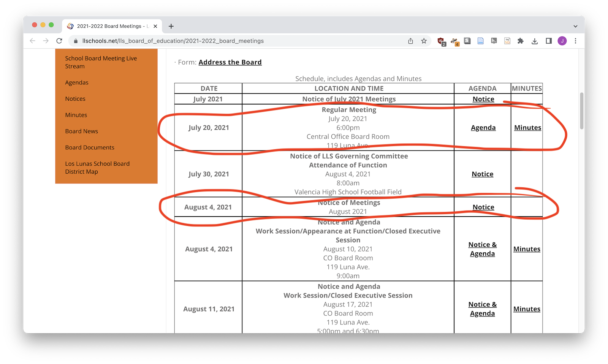Select 'Notice of July 2021 Meetings' text

point(349,99)
